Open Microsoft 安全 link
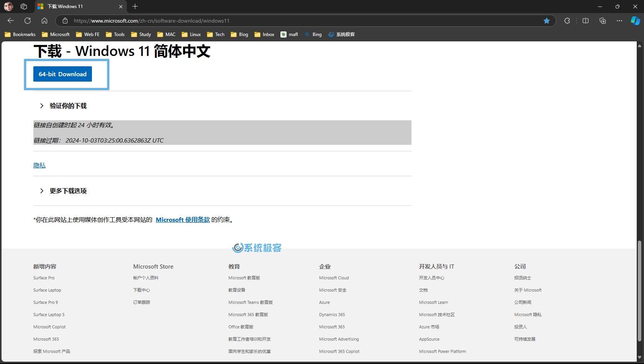 point(333,290)
